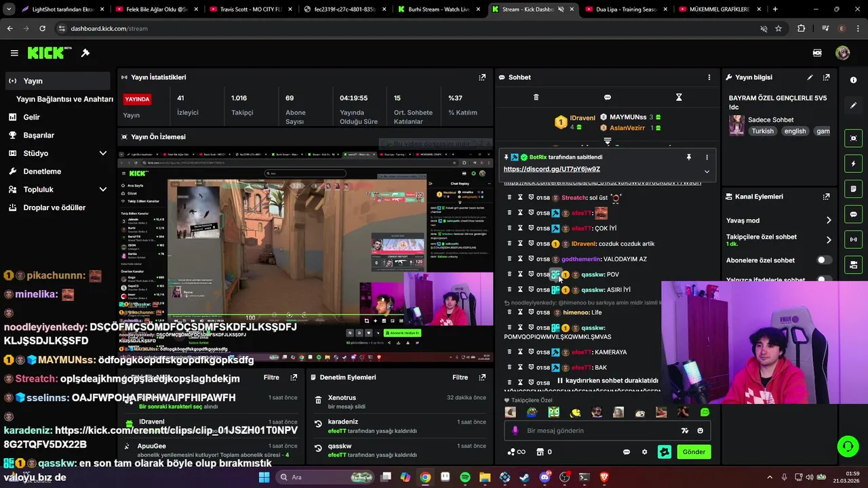Open the emoji picker in the message box
Image resolution: width=868 pixels, height=488 pixels.
(700, 430)
